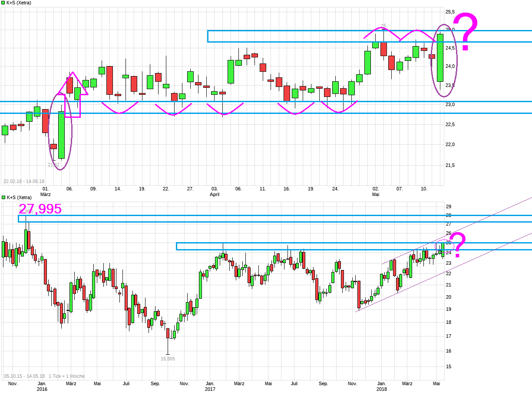The height and width of the screenshot is (393, 532).
Task: Click the green legend square of the bottom chart
Action: tap(3, 197)
